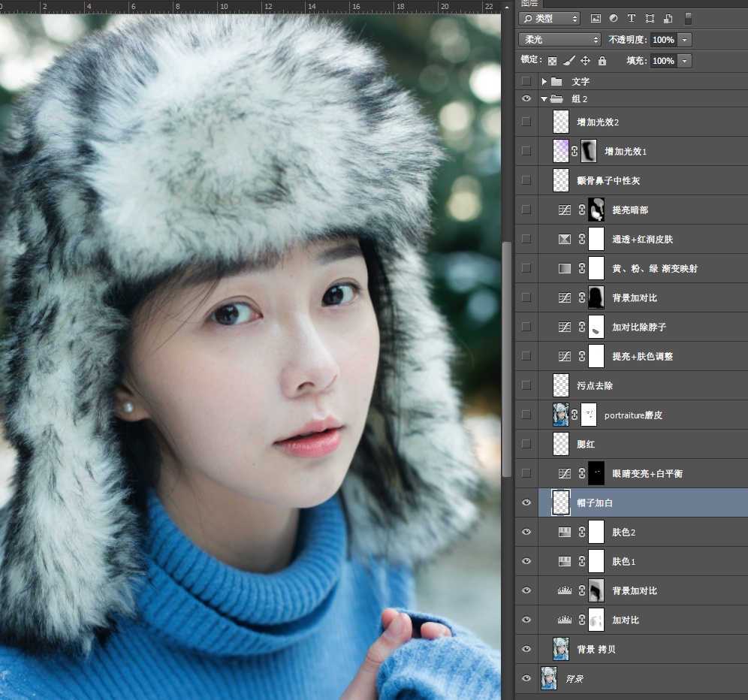The width and height of the screenshot is (748, 700).
Task: Click the 文字 group folder icon
Action: pyautogui.click(x=556, y=82)
